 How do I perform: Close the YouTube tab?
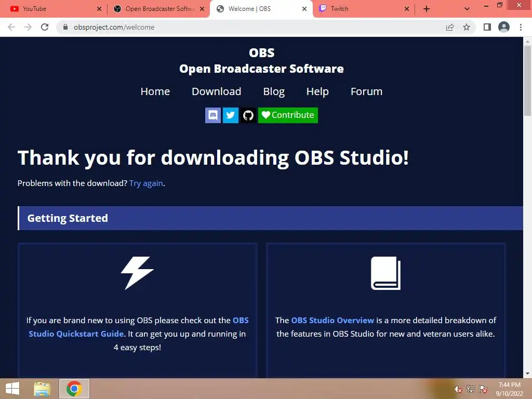tap(99, 9)
